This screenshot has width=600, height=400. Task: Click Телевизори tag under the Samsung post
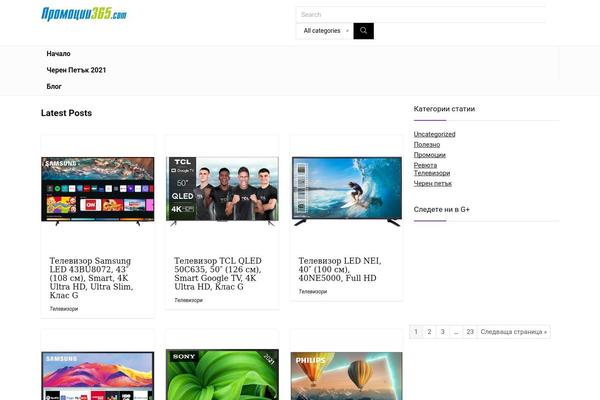[64, 309]
